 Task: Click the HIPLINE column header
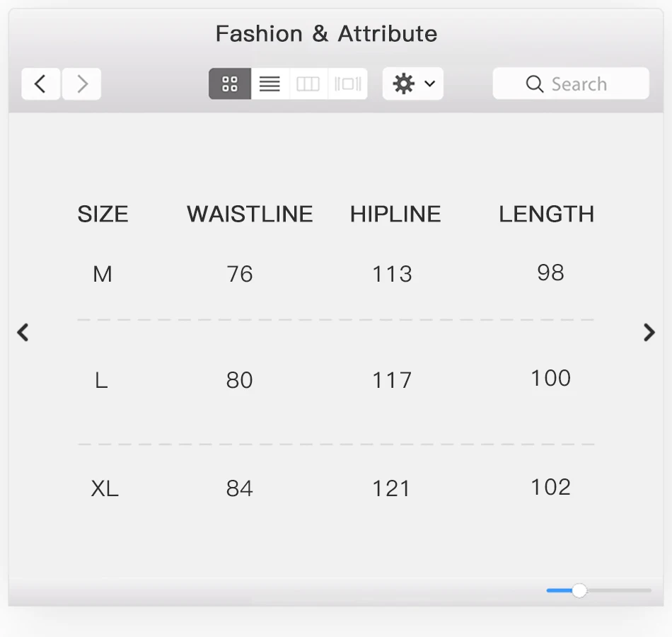click(x=395, y=214)
